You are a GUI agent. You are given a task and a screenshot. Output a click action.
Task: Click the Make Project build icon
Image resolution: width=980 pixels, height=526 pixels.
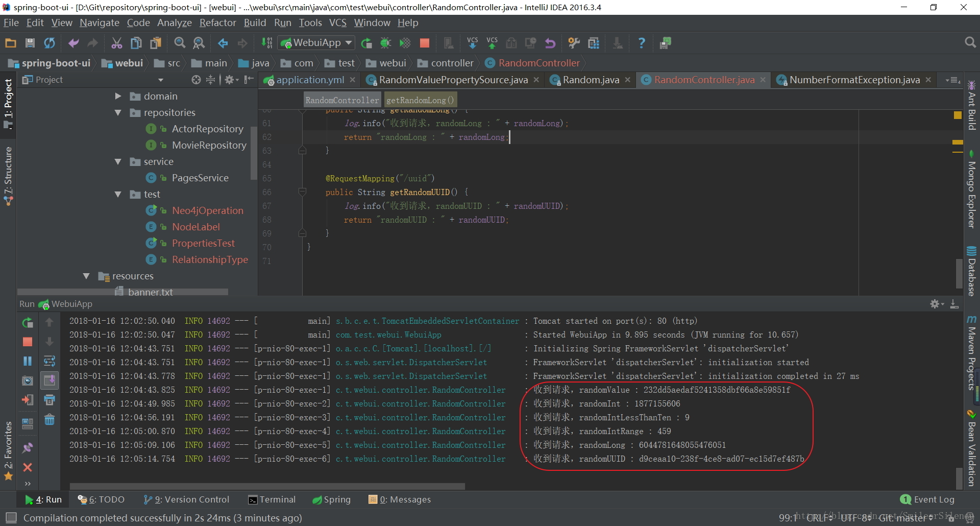coord(266,43)
